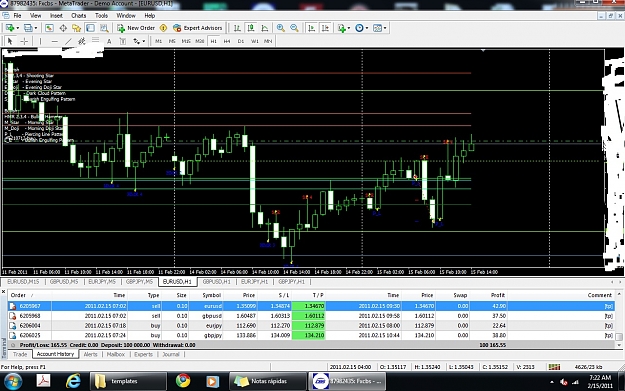Viewport: 625px width, 391px height.
Task: Select the arrow cursor tool
Action: (x=10, y=41)
